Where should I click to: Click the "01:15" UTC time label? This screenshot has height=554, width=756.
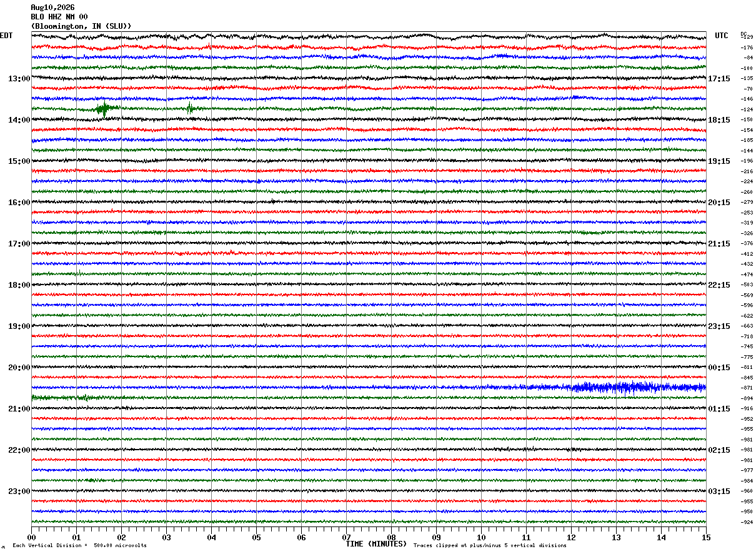pos(719,409)
